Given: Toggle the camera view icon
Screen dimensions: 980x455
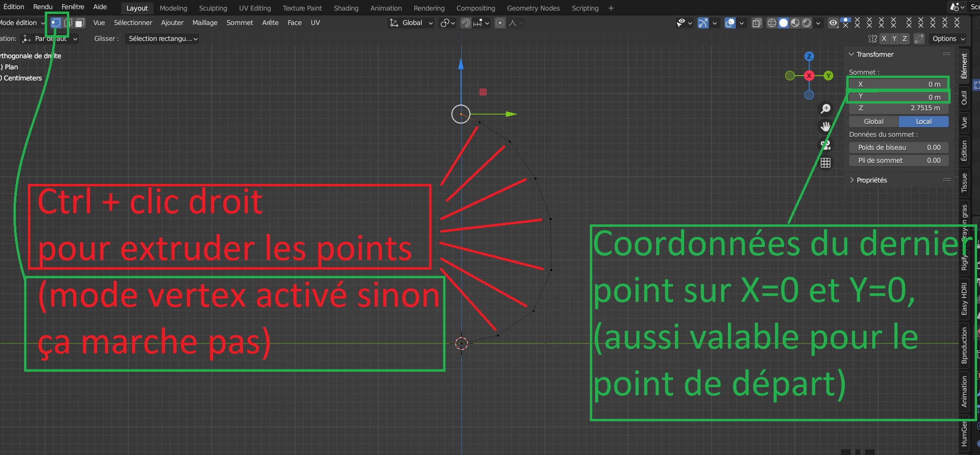Looking at the screenshot, I should [x=826, y=144].
